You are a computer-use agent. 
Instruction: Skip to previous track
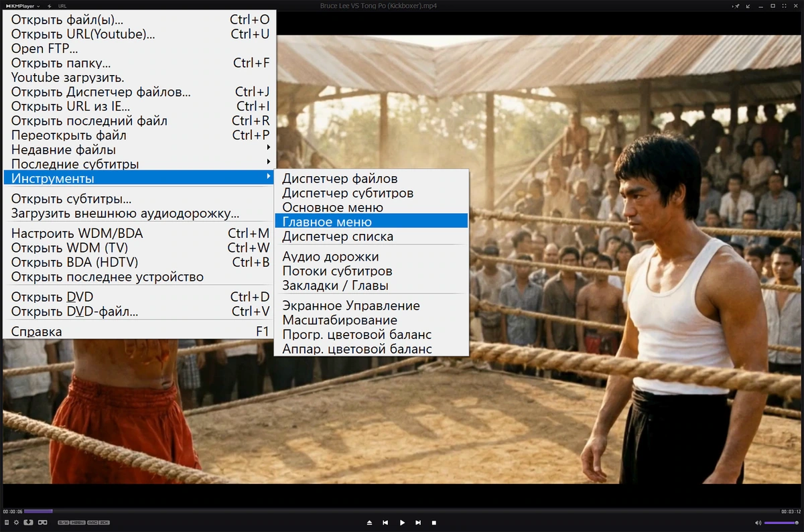click(385, 522)
